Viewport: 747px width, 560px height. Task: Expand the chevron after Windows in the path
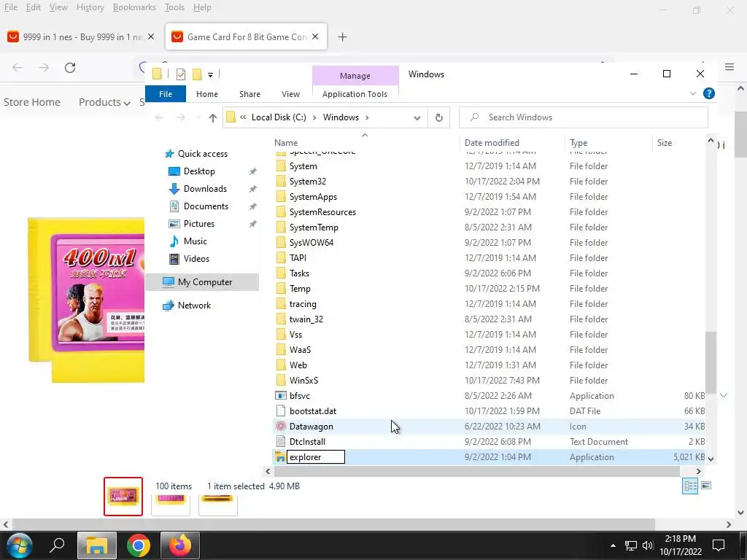pyautogui.click(x=367, y=117)
